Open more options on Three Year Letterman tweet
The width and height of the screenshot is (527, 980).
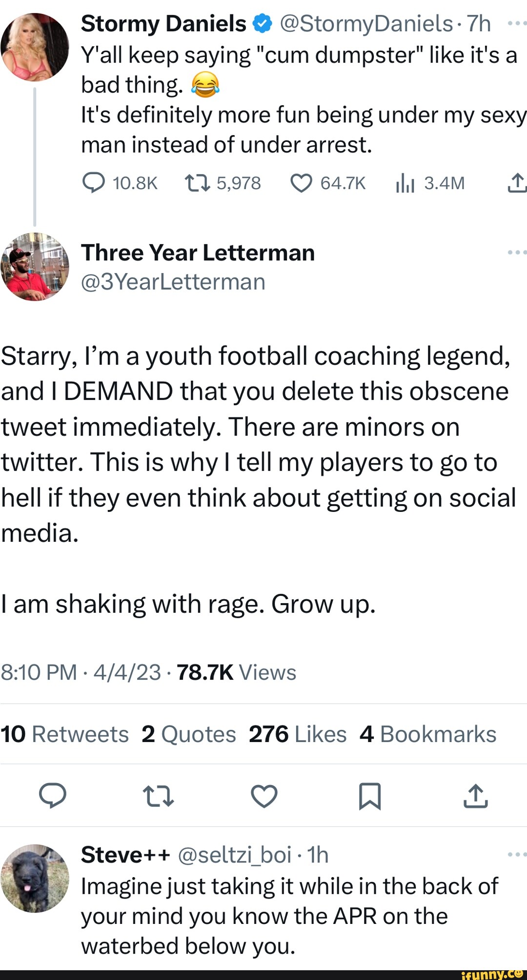click(x=517, y=252)
